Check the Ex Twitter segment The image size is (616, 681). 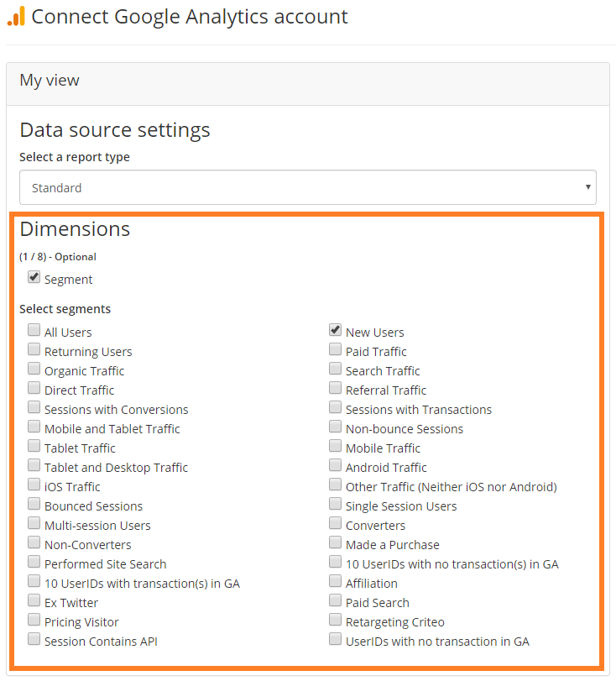point(34,600)
